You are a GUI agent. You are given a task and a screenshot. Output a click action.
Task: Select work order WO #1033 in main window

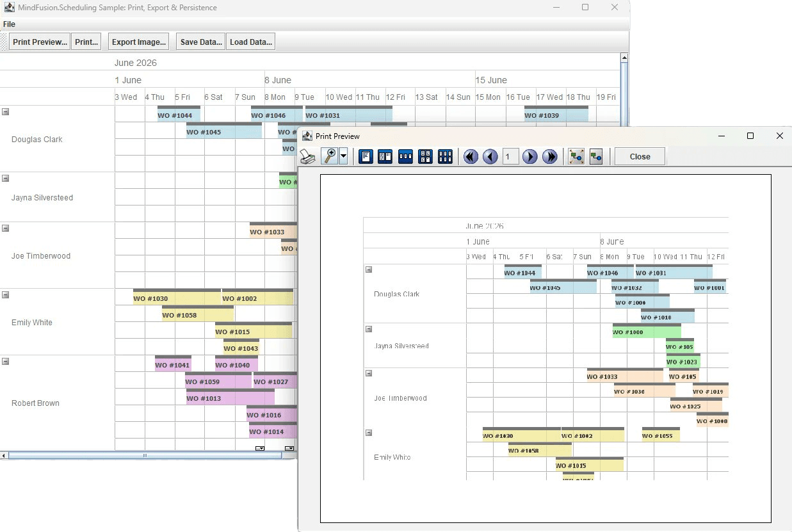273,232
